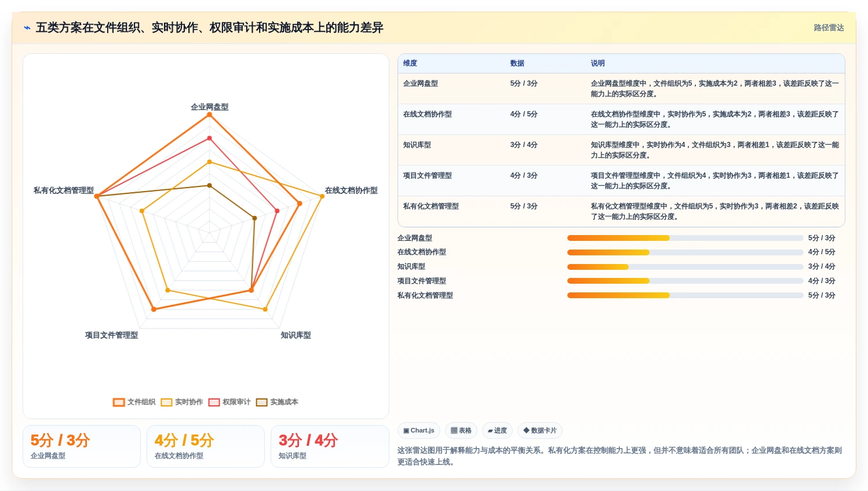Toggle the 权限审计 legend series
868x491 pixels.
[x=229, y=402]
